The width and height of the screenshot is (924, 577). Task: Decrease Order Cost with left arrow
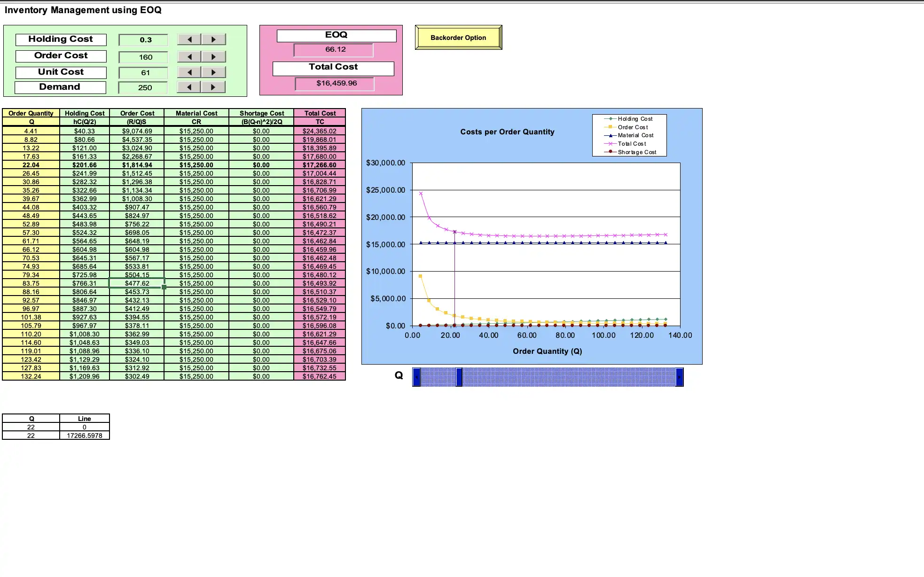(x=189, y=57)
